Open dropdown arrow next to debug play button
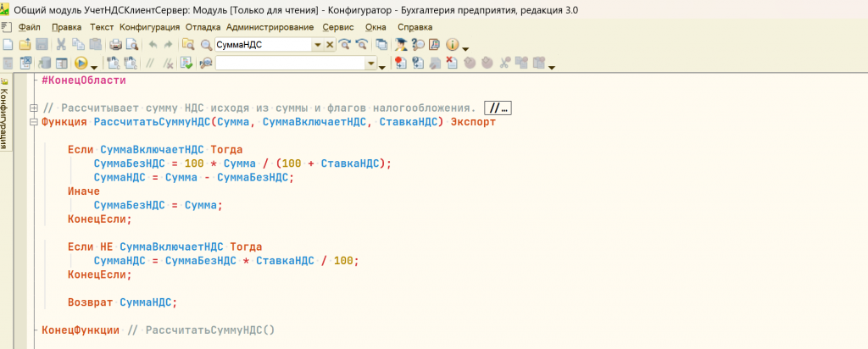The height and width of the screenshot is (349, 868). point(93,67)
